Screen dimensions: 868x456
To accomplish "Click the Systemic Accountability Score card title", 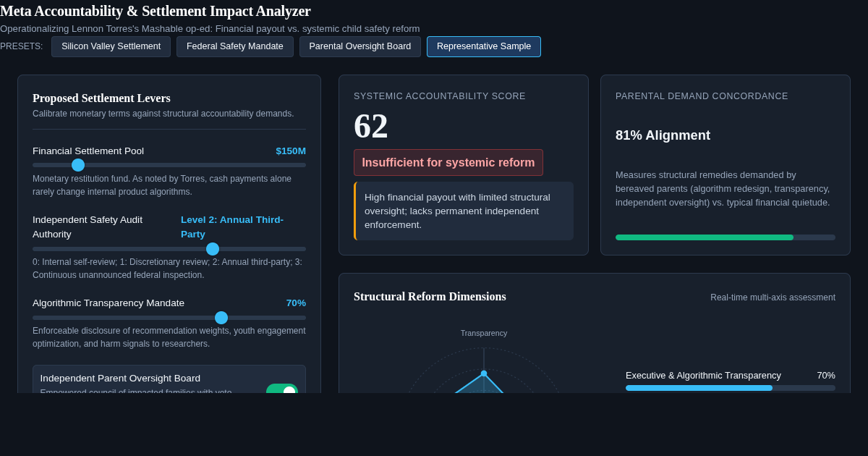I will click(x=440, y=96).
